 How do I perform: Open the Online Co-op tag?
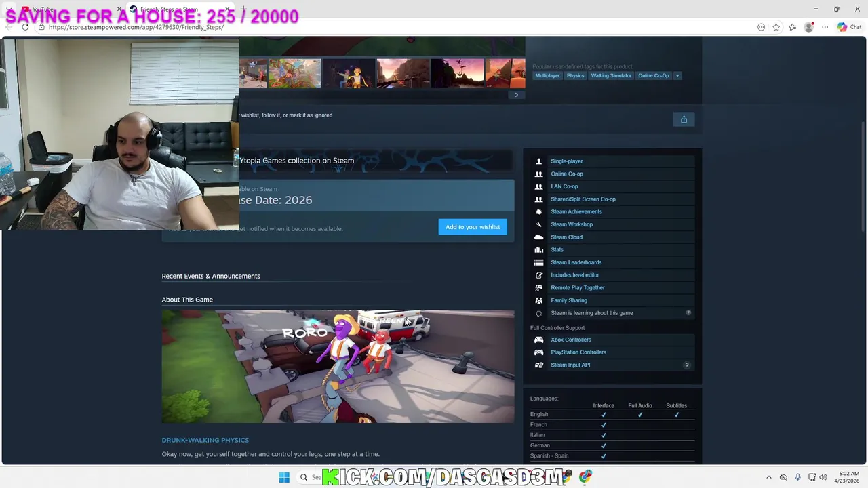point(653,75)
